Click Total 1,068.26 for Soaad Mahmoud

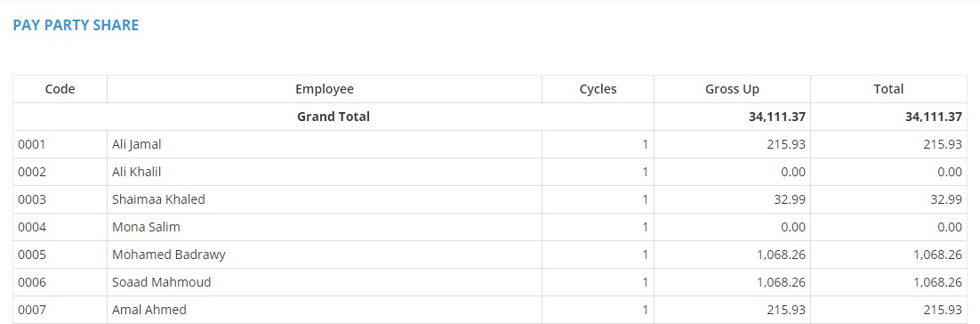click(937, 282)
